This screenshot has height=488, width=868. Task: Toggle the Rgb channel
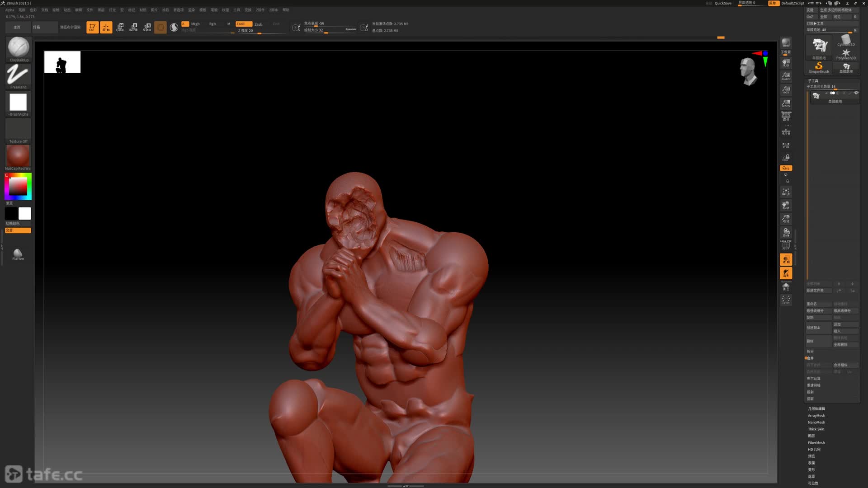(x=212, y=24)
